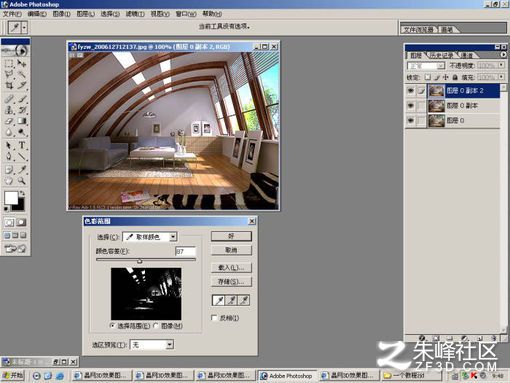Image resolution: width=510 pixels, height=383 pixels.
Task: Open the 选择 取样颜色 dropdown
Action: coord(150,237)
